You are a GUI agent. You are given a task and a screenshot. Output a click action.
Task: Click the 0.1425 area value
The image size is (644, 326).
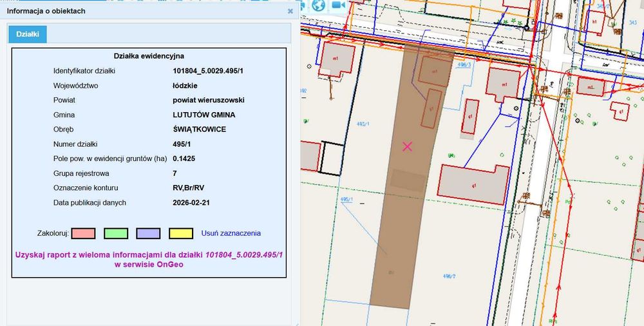click(184, 158)
